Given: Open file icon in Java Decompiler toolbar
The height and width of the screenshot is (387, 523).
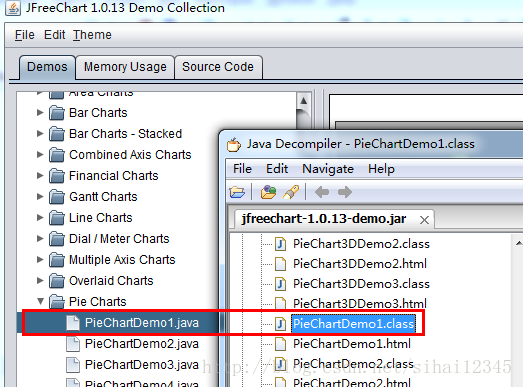Looking at the screenshot, I should point(237,192).
